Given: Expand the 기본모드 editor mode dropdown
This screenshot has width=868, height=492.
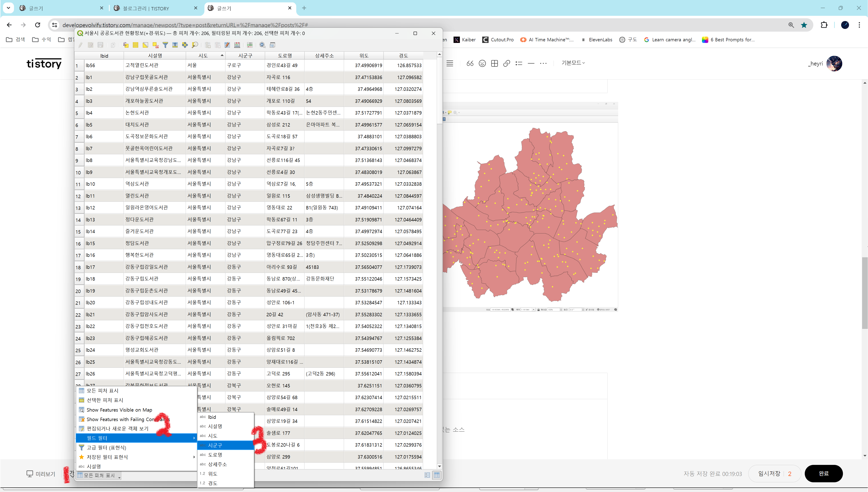Looking at the screenshot, I should click(573, 63).
